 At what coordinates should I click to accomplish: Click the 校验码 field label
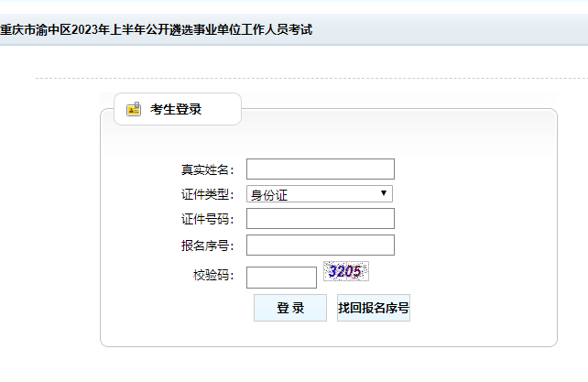[213, 276]
